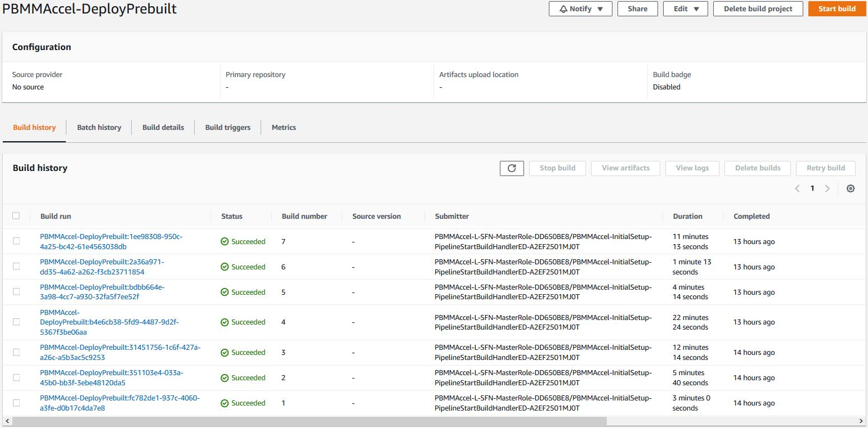Open the Edit dropdown menu
Image resolution: width=868 pixels, height=428 pixels.
pyautogui.click(x=685, y=9)
